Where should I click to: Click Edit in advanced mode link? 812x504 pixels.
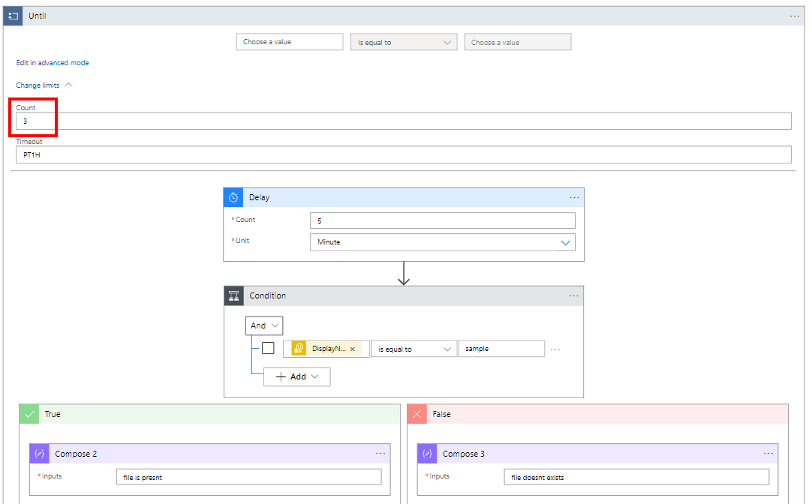pyautogui.click(x=53, y=62)
